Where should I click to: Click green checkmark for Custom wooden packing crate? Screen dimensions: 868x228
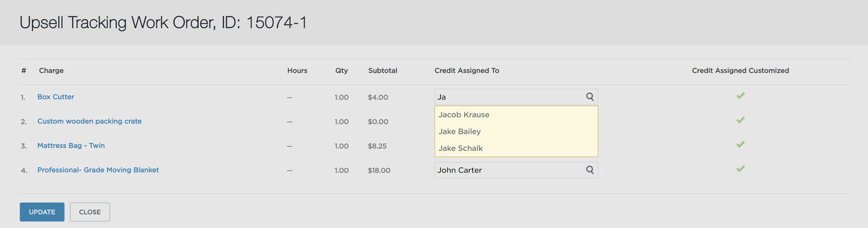pyautogui.click(x=740, y=120)
